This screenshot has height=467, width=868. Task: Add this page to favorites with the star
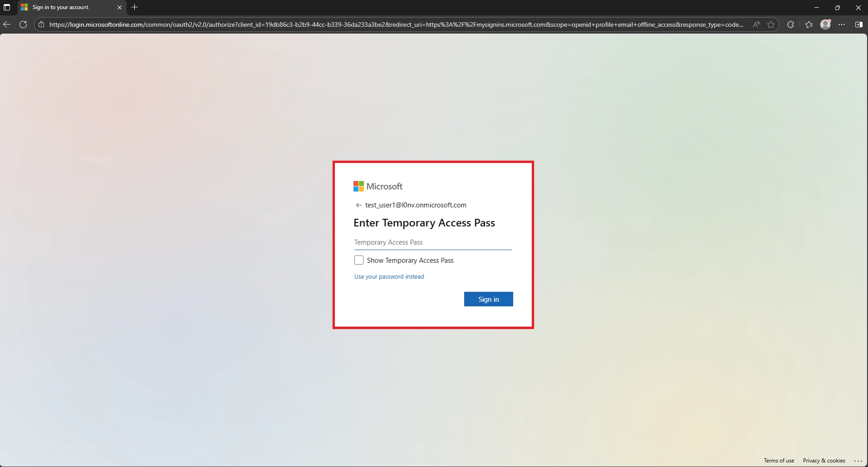[771, 25]
